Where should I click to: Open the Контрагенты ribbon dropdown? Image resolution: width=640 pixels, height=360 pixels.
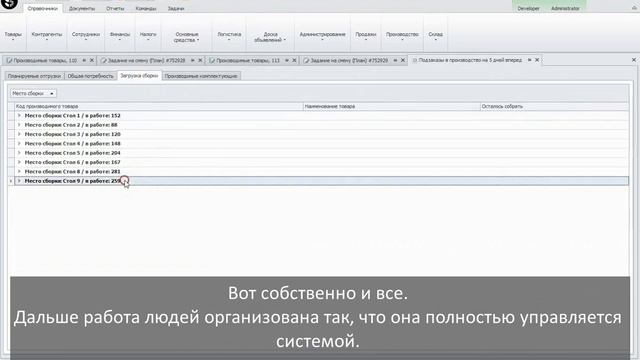coord(47,36)
